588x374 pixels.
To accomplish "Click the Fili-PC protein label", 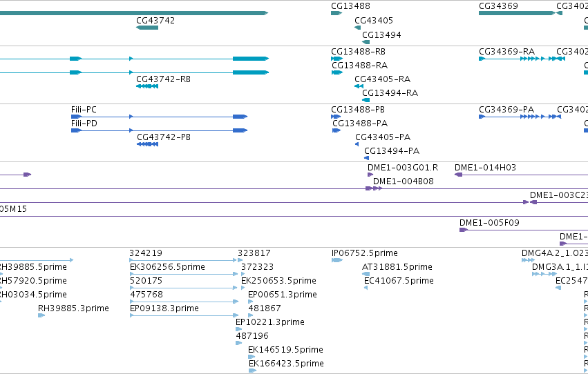I will [84, 110].
